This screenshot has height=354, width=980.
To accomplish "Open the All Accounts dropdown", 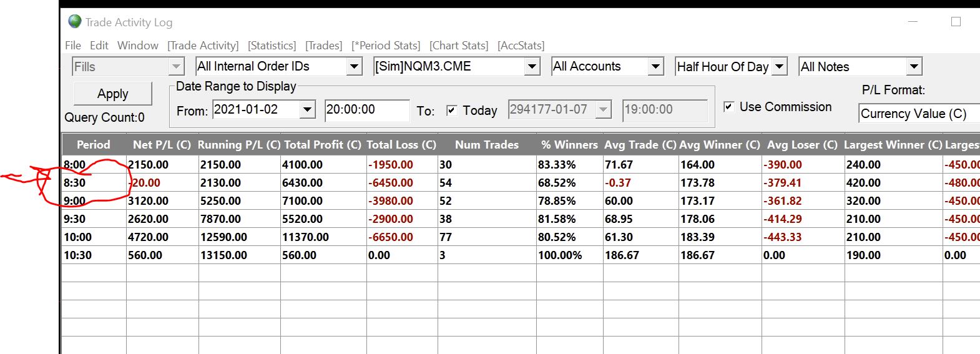I will pos(655,66).
